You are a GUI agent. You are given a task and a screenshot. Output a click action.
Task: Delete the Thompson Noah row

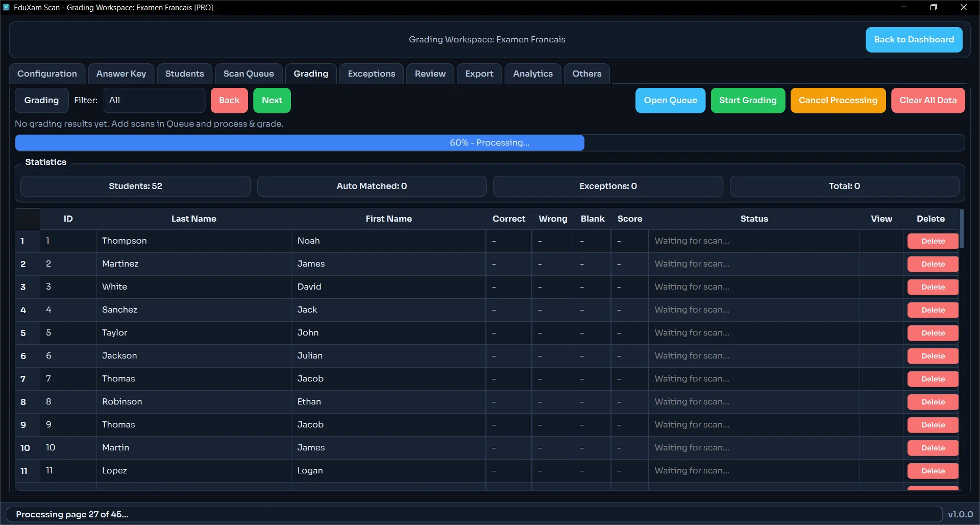(x=933, y=241)
